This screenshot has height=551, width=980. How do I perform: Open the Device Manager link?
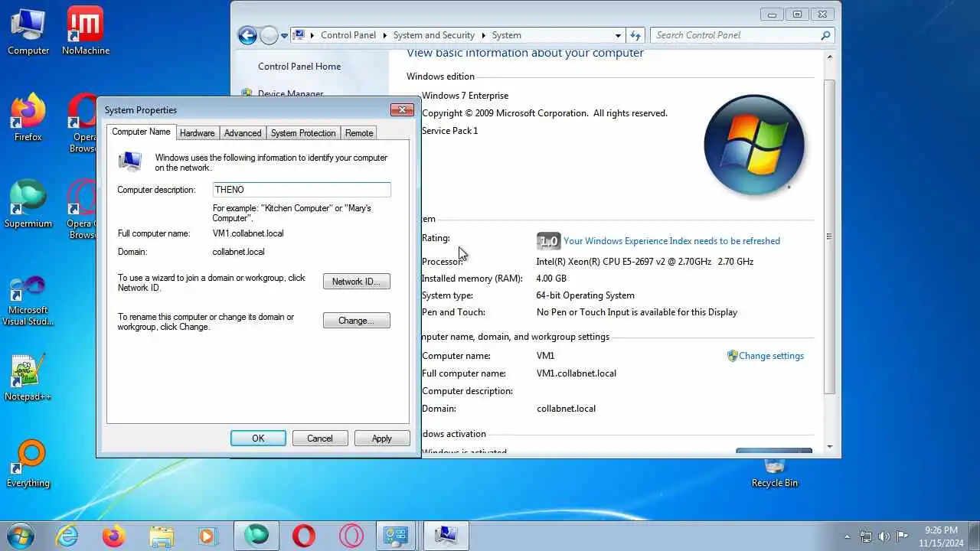tap(290, 94)
